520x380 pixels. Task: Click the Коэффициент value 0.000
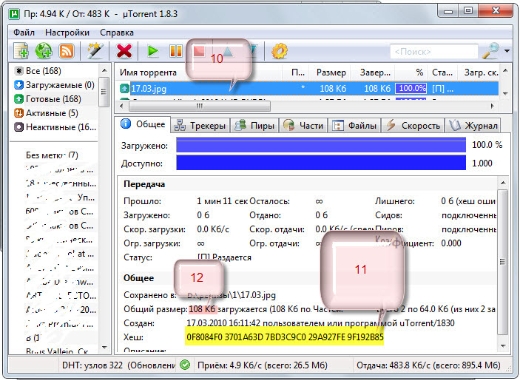coord(451,243)
